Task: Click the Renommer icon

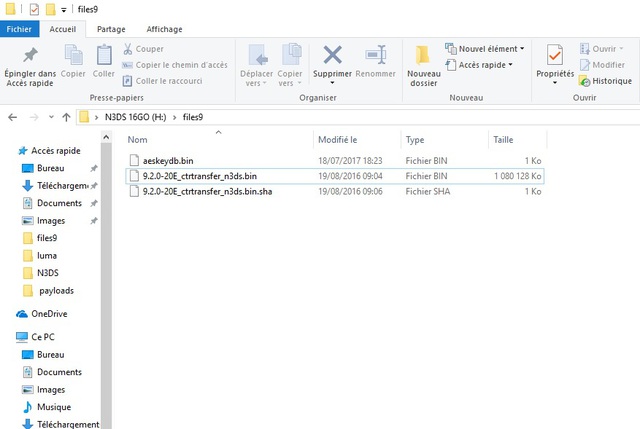Action: coord(375,57)
